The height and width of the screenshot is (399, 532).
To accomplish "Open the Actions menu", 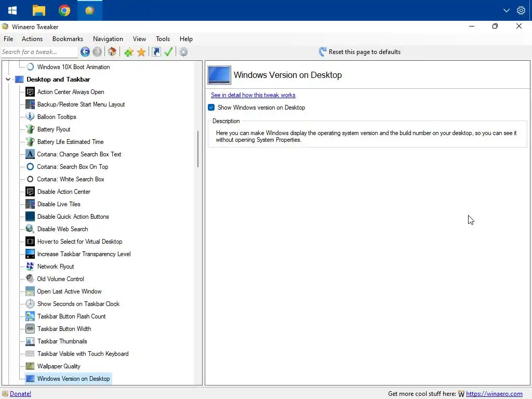I will point(32,38).
